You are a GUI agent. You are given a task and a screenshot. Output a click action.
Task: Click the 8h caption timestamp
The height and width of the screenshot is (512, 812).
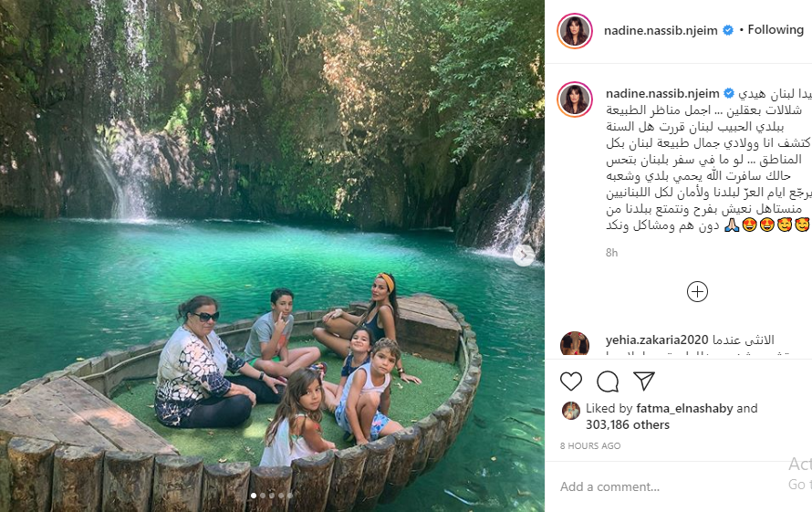click(611, 253)
